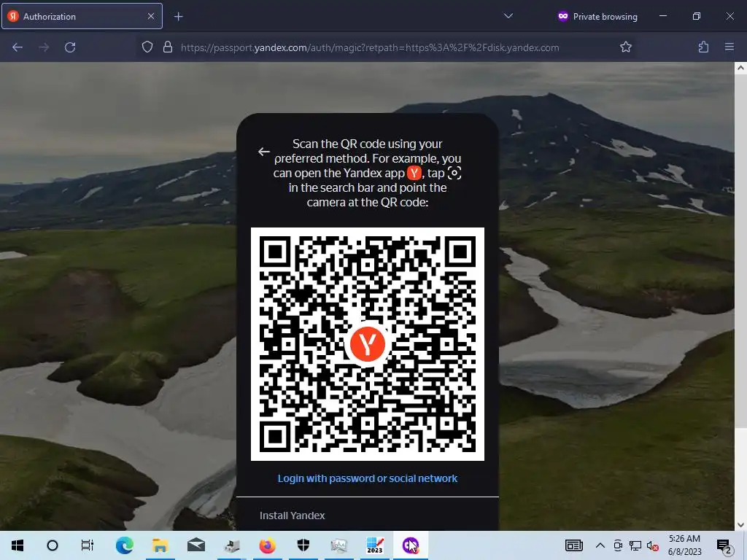Open the Firefox taskbar icon

[x=267, y=545]
